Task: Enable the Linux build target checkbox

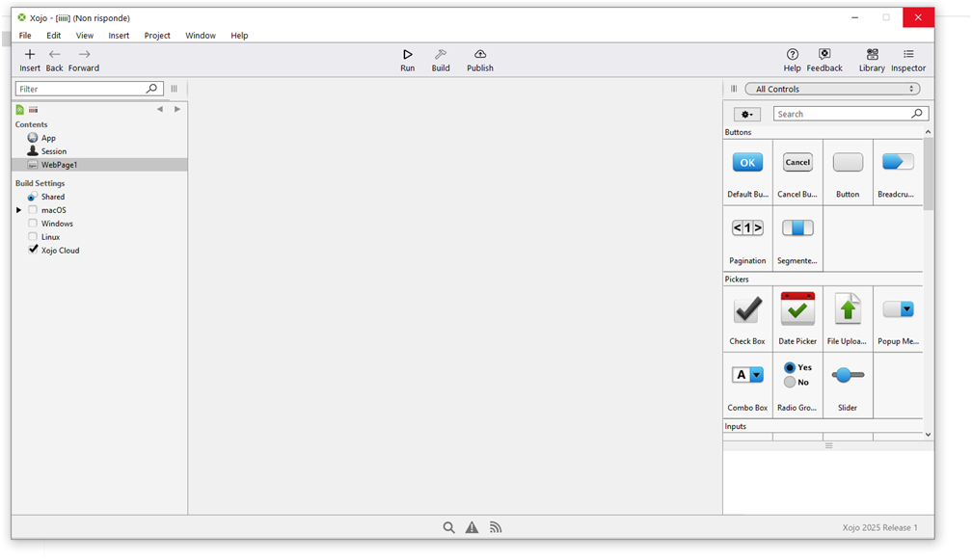Action: (33, 237)
